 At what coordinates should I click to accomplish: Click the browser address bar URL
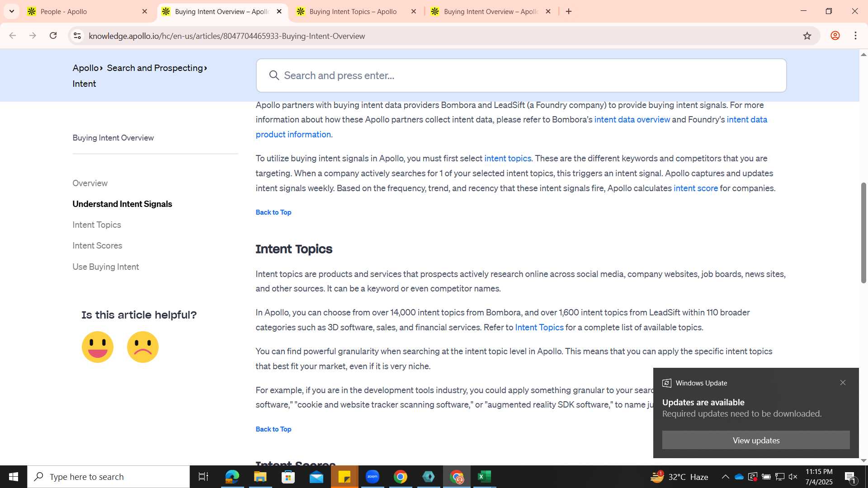[227, 36]
